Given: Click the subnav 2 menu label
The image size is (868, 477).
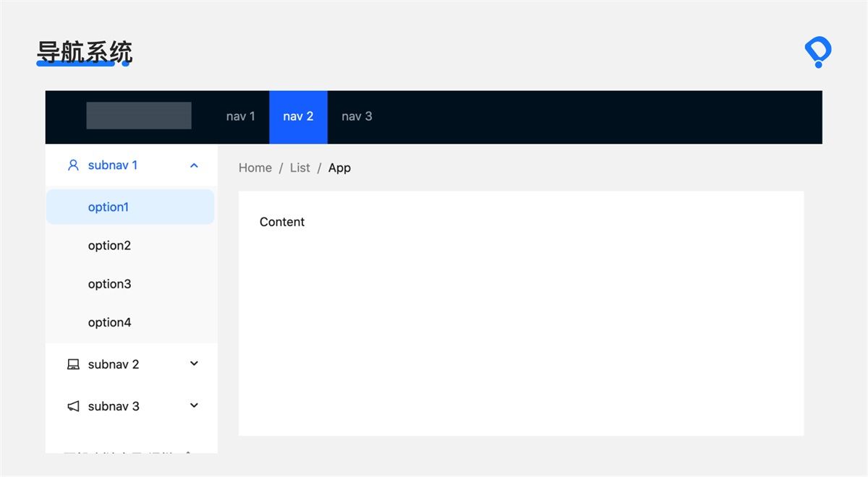Looking at the screenshot, I should tap(114, 364).
